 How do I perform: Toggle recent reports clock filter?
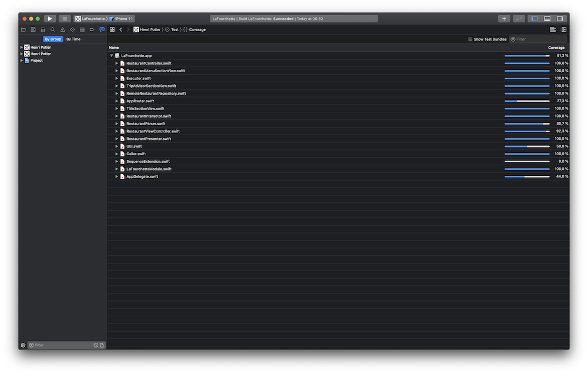(x=96, y=345)
